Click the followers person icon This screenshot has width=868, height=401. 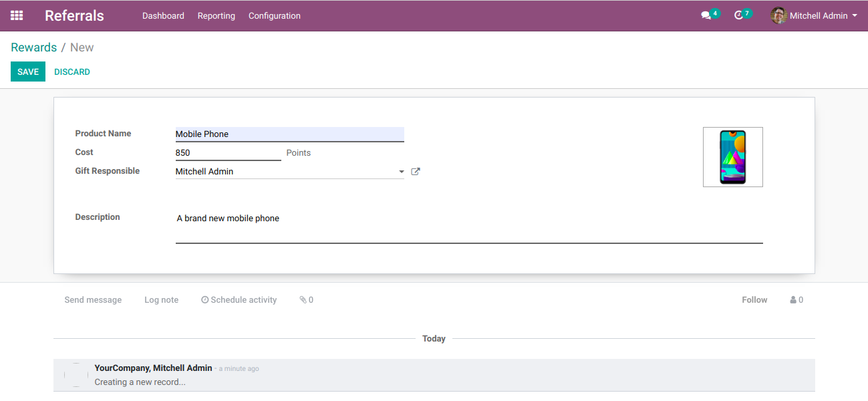pyautogui.click(x=793, y=300)
